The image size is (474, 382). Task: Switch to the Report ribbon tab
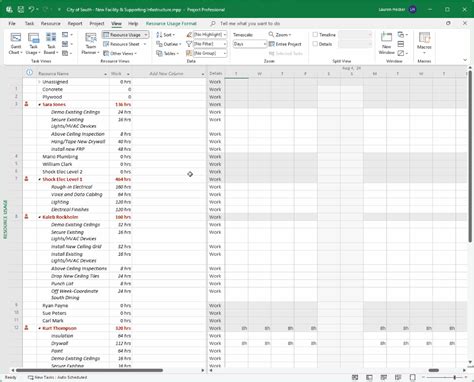pyautogui.click(x=75, y=23)
